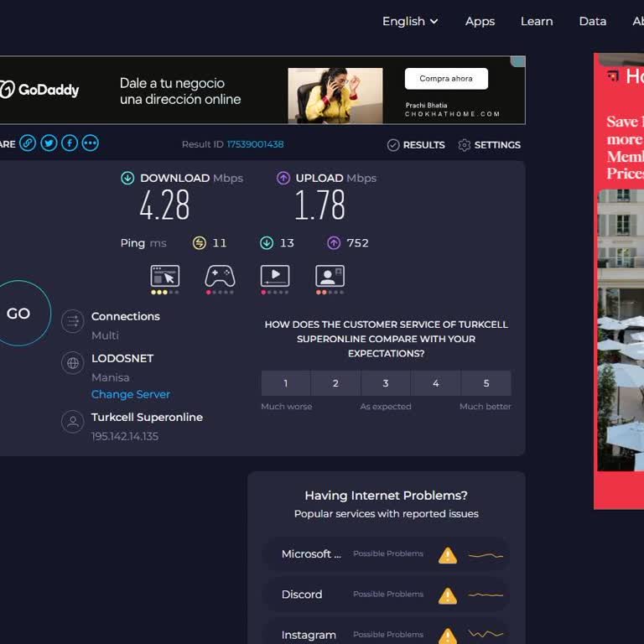This screenshot has height=644, width=644.
Task: Click the upload arrow icon beside UPLOAD
Action: (283, 179)
